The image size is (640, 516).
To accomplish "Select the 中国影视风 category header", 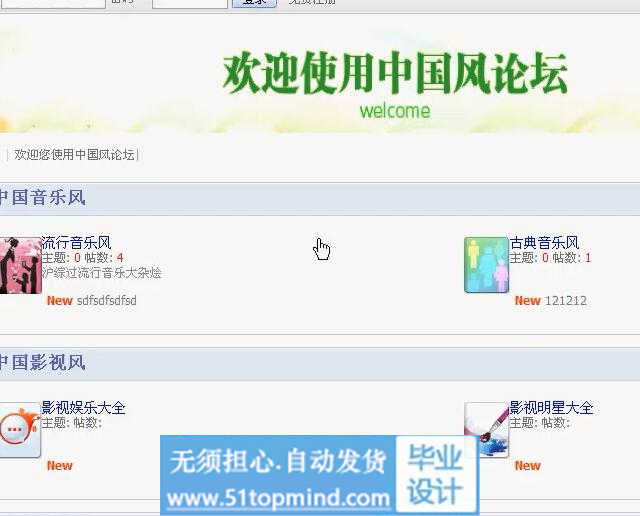I will coord(42,362).
